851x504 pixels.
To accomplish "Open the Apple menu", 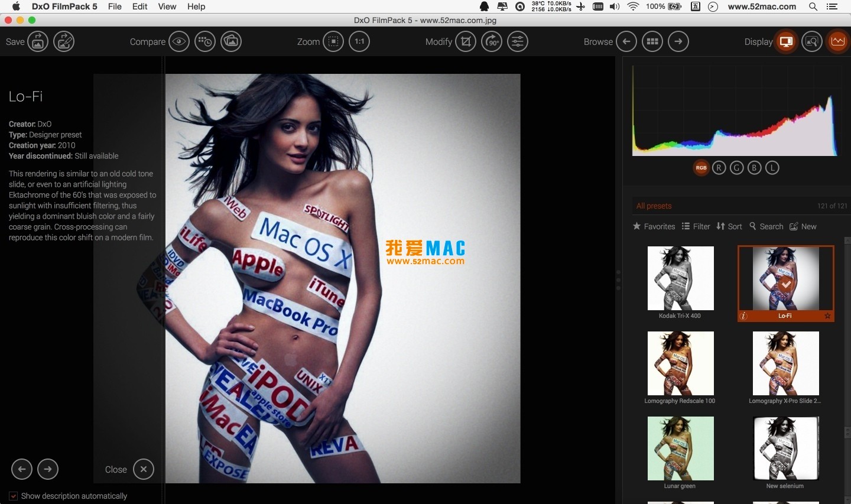I will pyautogui.click(x=16, y=6).
